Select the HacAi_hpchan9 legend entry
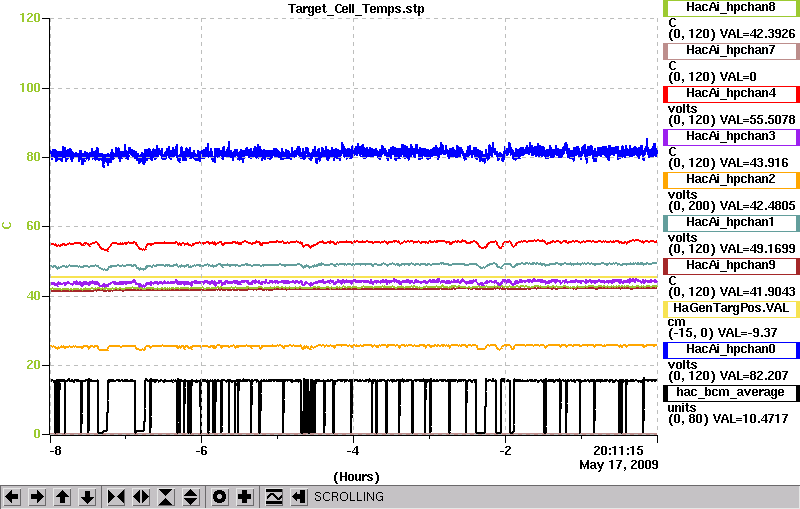 [x=731, y=266]
